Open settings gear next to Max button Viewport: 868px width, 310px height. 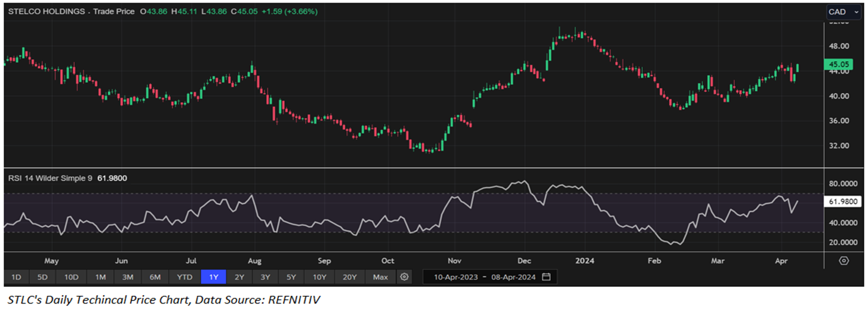(405, 277)
